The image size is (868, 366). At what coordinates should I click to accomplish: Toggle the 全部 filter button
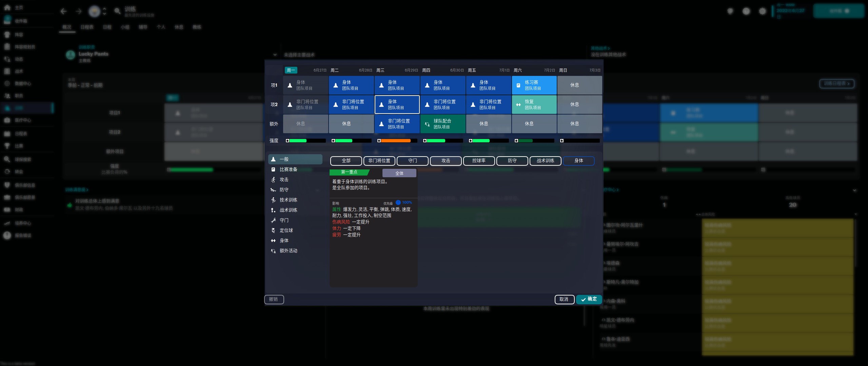[346, 161]
